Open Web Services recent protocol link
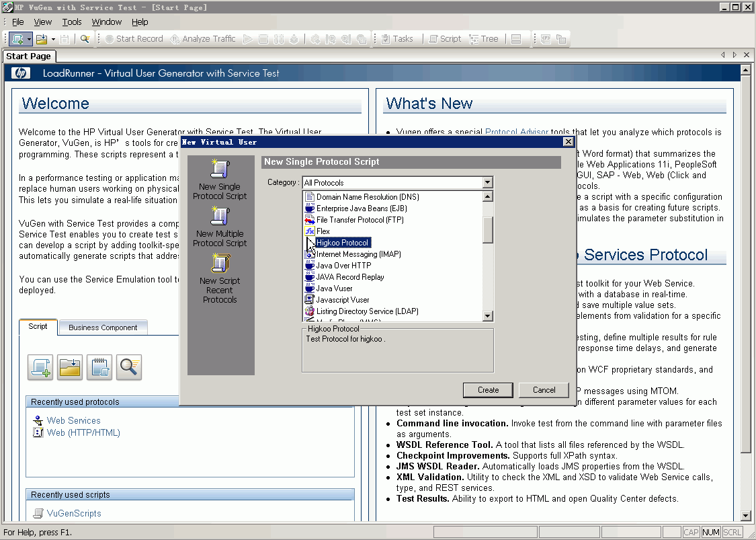756x540 pixels. point(73,421)
